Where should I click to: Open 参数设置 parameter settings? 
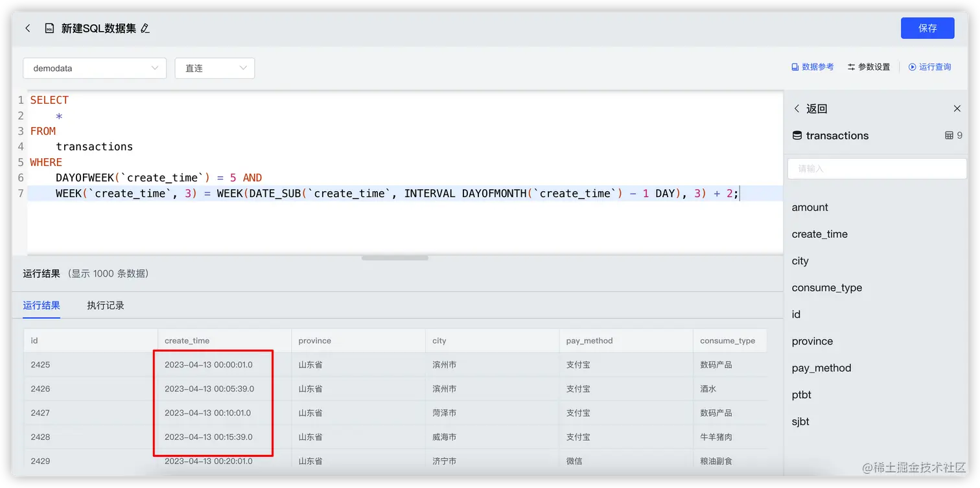[869, 67]
